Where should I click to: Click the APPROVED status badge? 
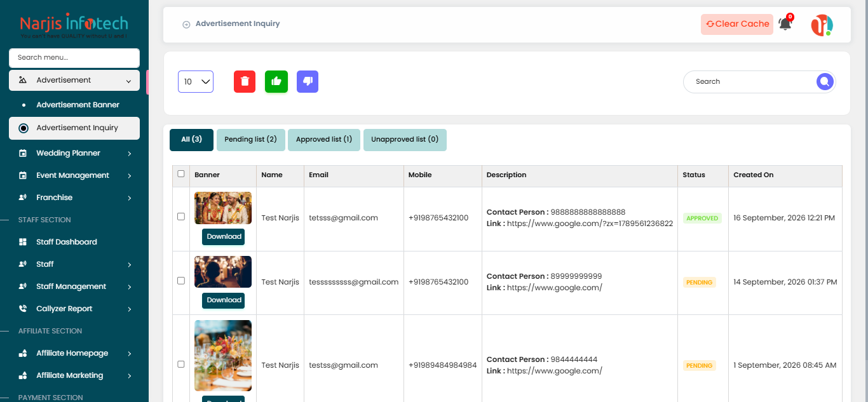(x=702, y=218)
